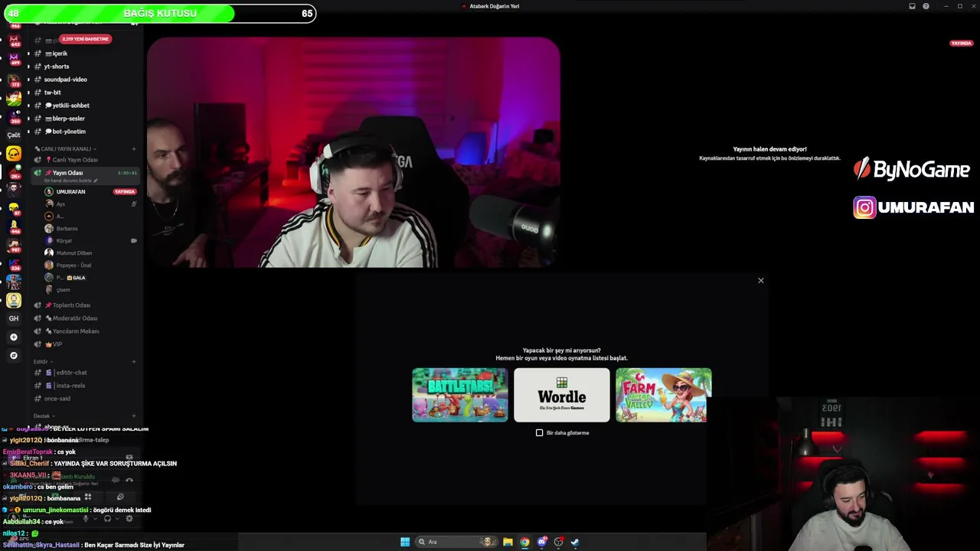Launch the BattleTabs activity
The image size is (980, 551).
pyautogui.click(x=460, y=395)
